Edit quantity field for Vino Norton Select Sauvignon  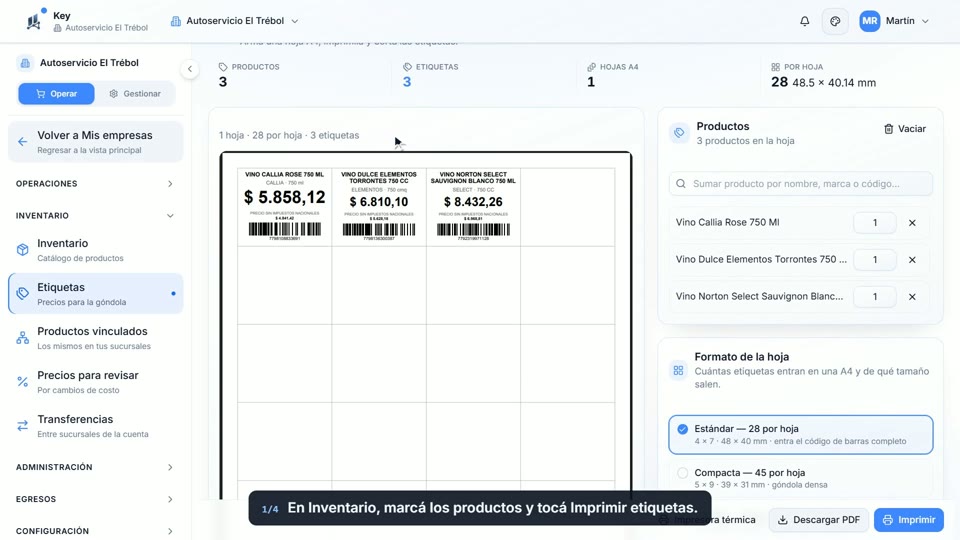click(x=874, y=296)
